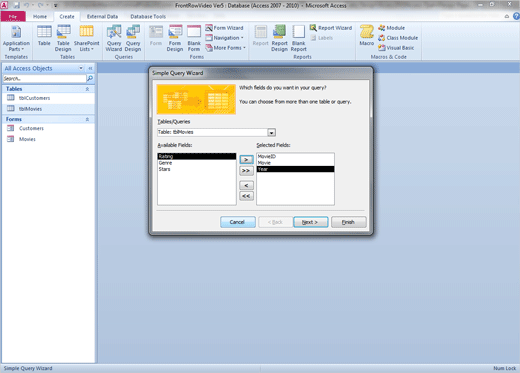Click Finish in the wizard
The width and height of the screenshot is (520, 373).
[x=349, y=222]
